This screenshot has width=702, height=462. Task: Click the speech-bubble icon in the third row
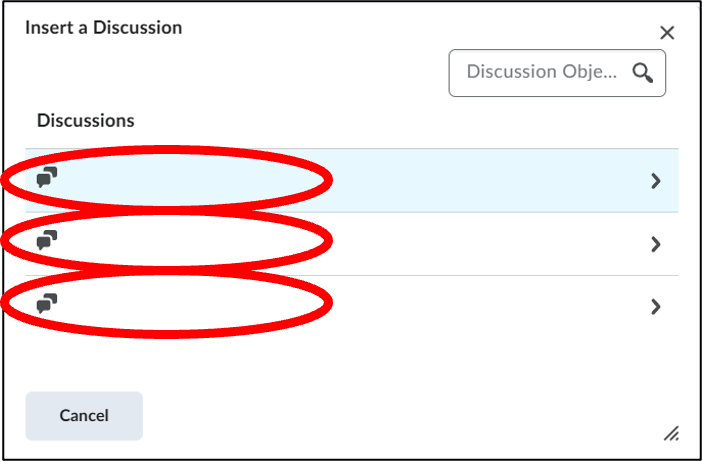(47, 303)
